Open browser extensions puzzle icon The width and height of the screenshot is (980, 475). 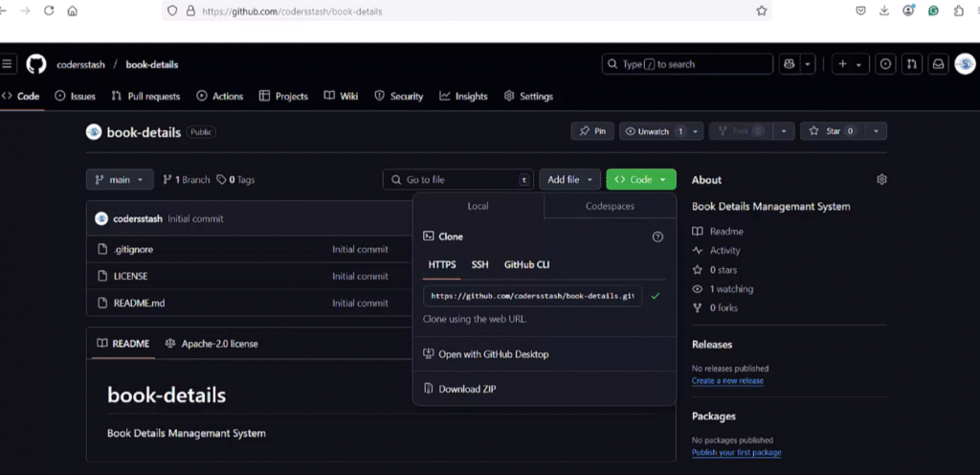tap(958, 11)
